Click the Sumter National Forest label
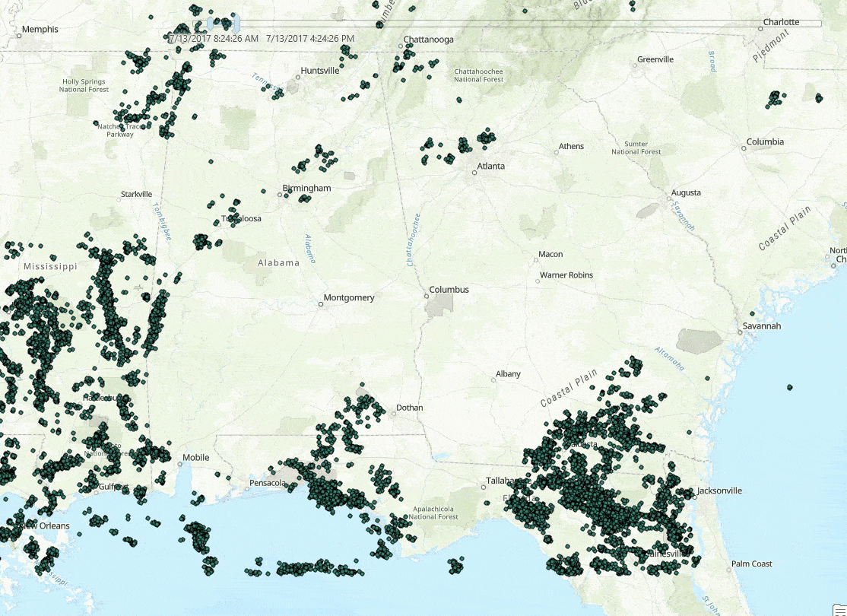This screenshot has width=847, height=616. 636,148
